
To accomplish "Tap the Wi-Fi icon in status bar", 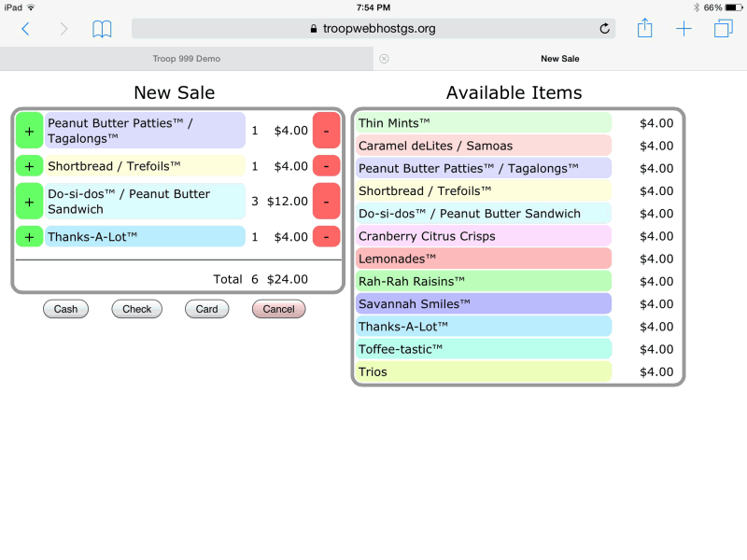I will (31, 7).
